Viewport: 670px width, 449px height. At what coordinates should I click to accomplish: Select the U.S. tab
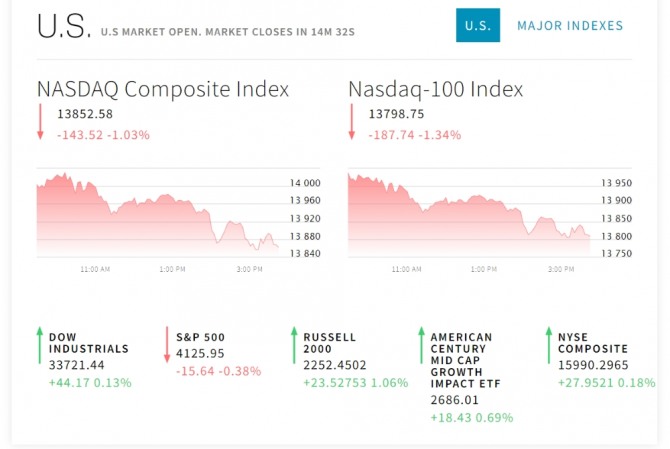[477, 26]
